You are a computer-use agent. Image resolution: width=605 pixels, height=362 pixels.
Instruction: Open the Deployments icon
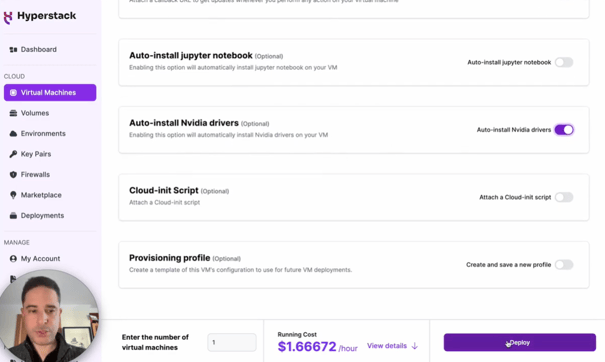point(14,215)
